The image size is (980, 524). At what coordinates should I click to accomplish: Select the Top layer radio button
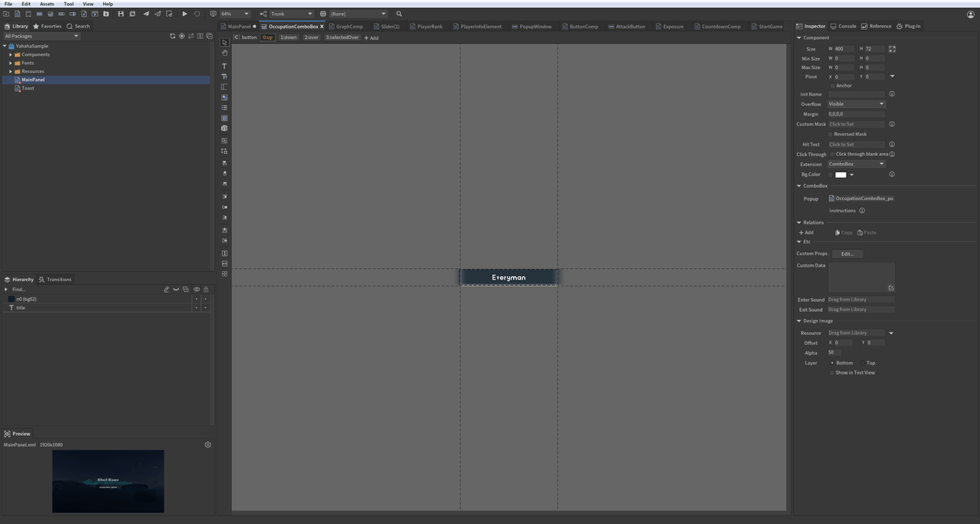click(x=862, y=363)
